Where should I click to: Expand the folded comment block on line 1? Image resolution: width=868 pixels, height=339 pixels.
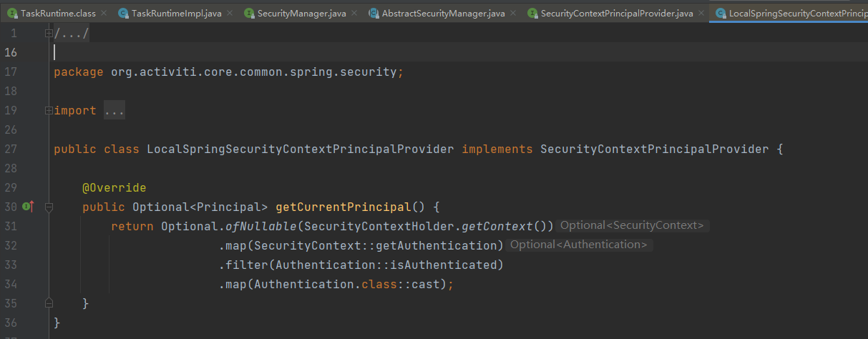(49, 33)
